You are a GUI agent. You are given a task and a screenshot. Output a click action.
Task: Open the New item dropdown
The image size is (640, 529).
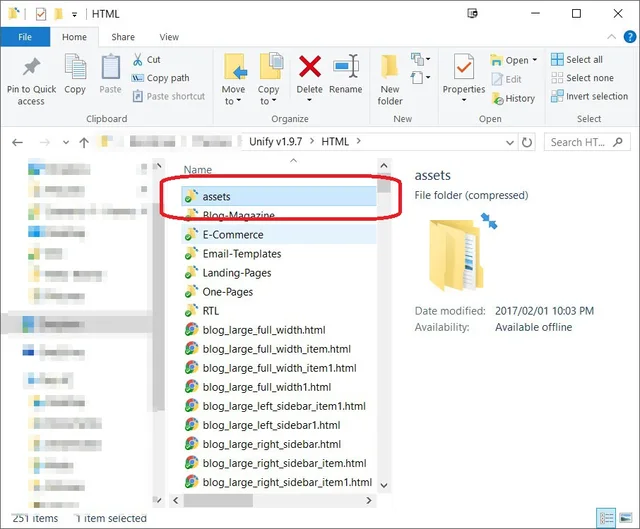click(x=421, y=59)
